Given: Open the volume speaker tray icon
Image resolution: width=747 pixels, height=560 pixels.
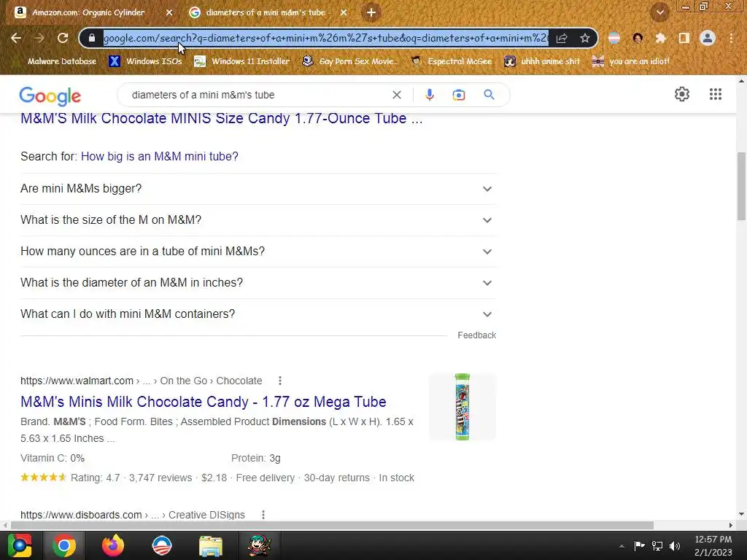Looking at the screenshot, I should point(675,545).
